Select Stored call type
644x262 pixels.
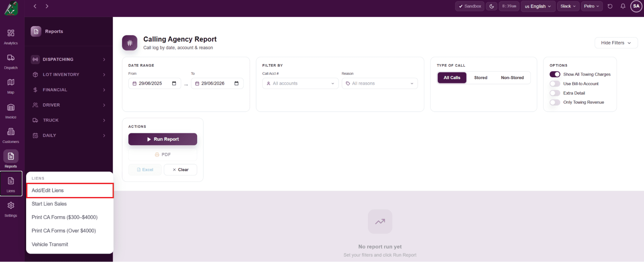point(481,78)
